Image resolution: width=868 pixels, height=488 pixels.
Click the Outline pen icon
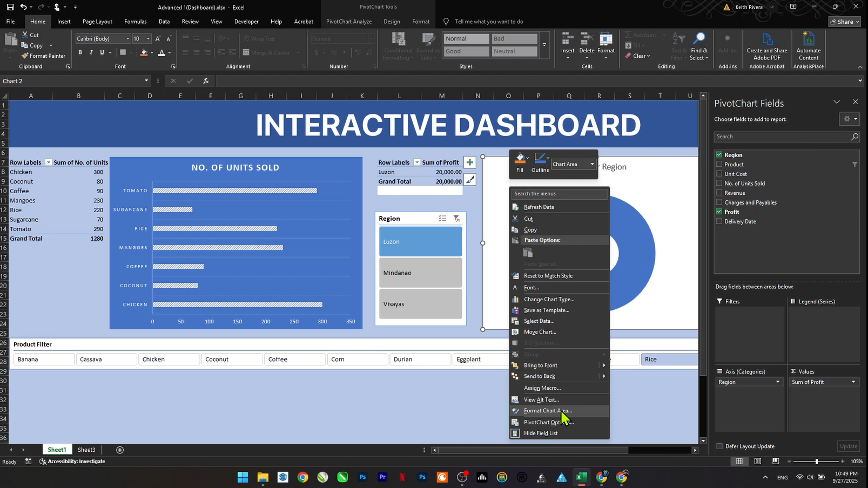tap(539, 159)
